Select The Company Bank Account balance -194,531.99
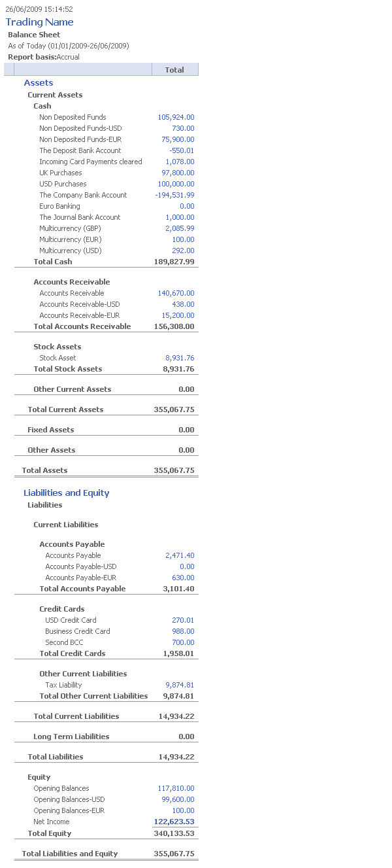 (174, 196)
